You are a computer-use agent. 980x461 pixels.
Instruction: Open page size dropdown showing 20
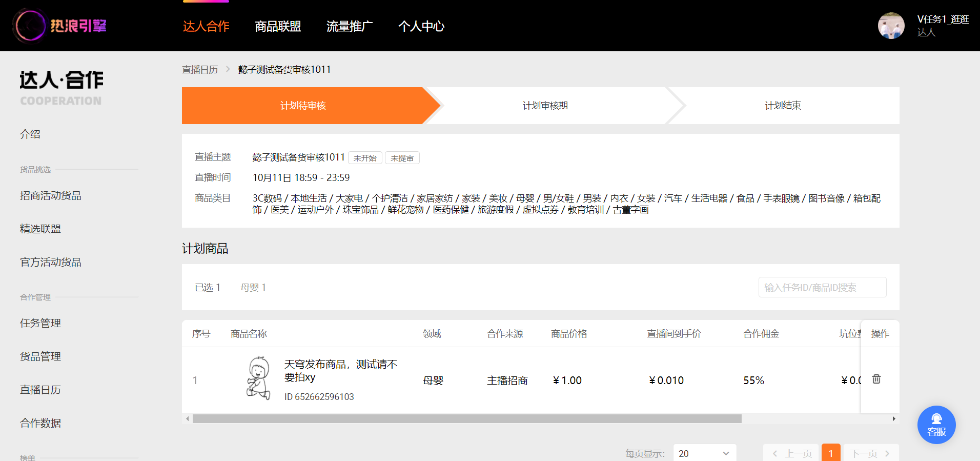[x=705, y=453]
